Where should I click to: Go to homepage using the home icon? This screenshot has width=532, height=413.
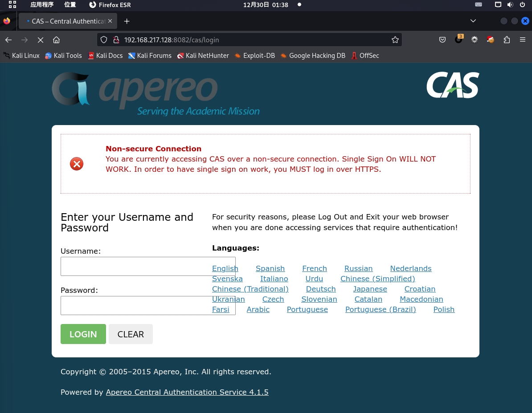point(56,40)
